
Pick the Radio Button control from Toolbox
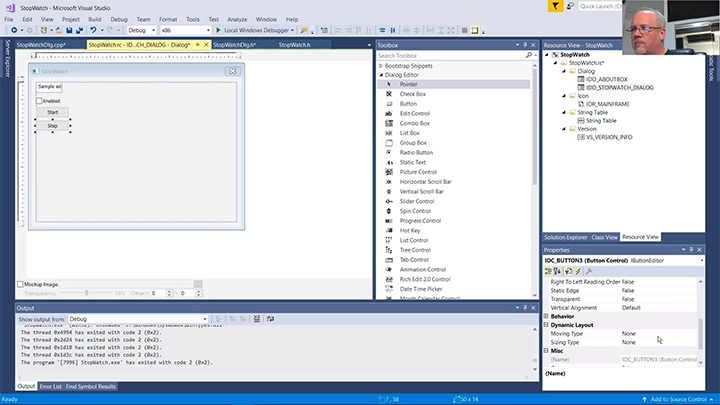[x=416, y=152]
